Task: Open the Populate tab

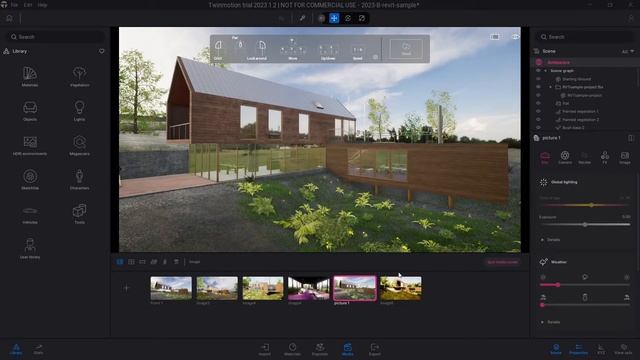Action: 320,349
